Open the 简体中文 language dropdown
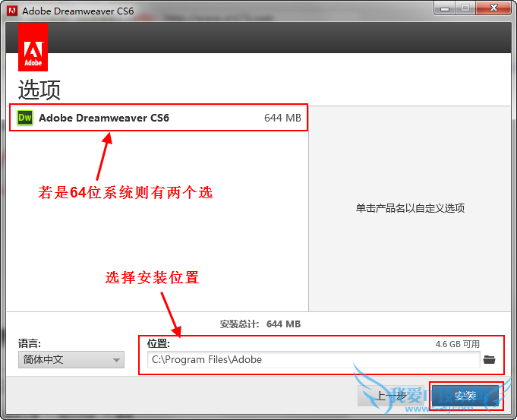 coord(71,360)
